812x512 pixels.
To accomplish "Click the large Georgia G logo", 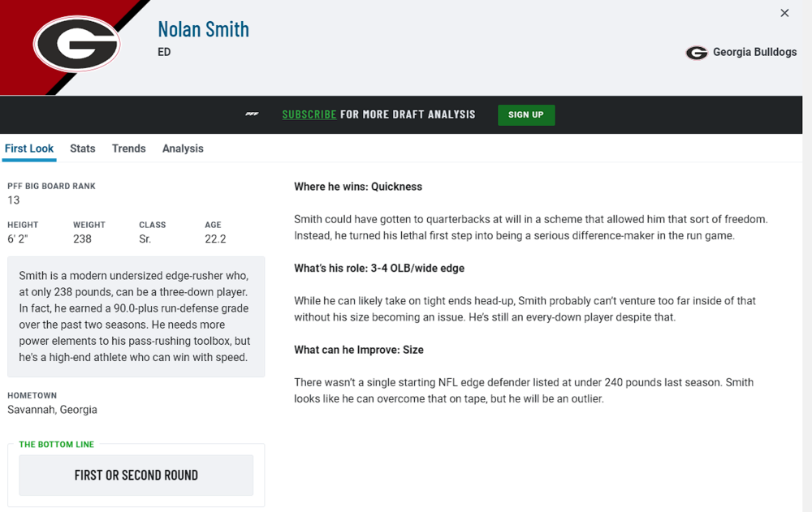I will coord(76,43).
